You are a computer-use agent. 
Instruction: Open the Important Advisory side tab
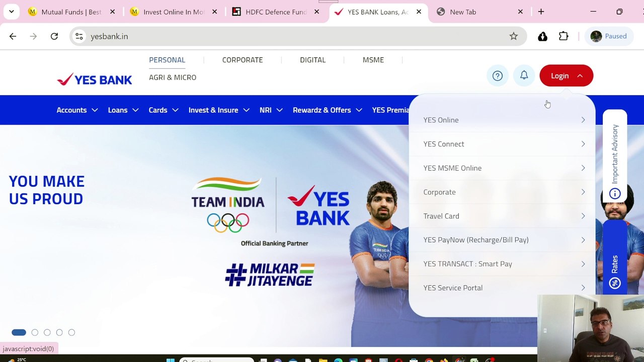[615, 155]
